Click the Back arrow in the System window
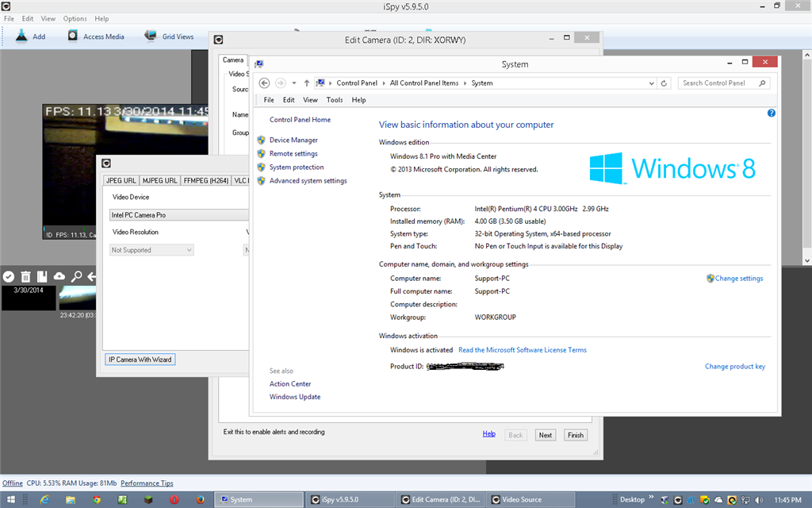Screen dimensions: 812x508 (x=264, y=83)
